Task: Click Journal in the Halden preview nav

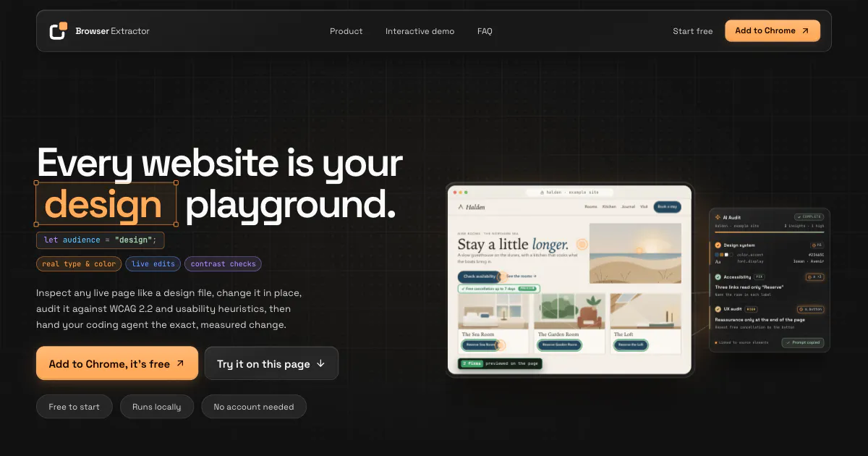Action: (x=628, y=206)
